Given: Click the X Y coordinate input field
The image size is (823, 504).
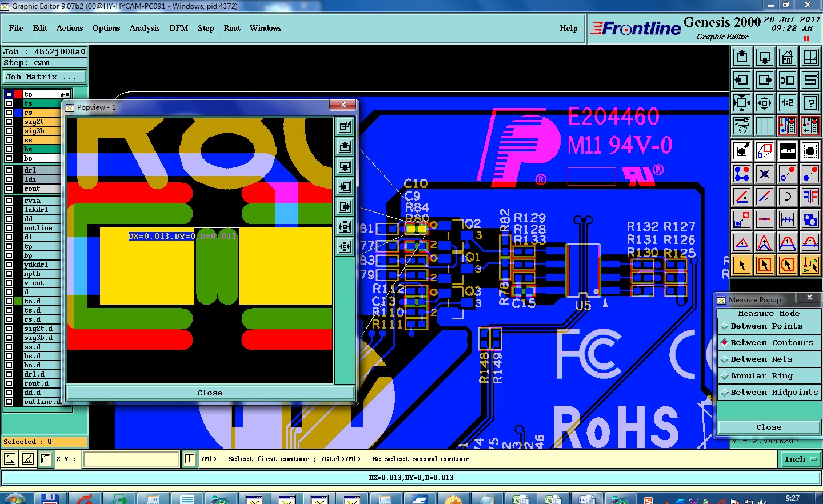Looking at the screenshot, I should [x=131, y=459].
